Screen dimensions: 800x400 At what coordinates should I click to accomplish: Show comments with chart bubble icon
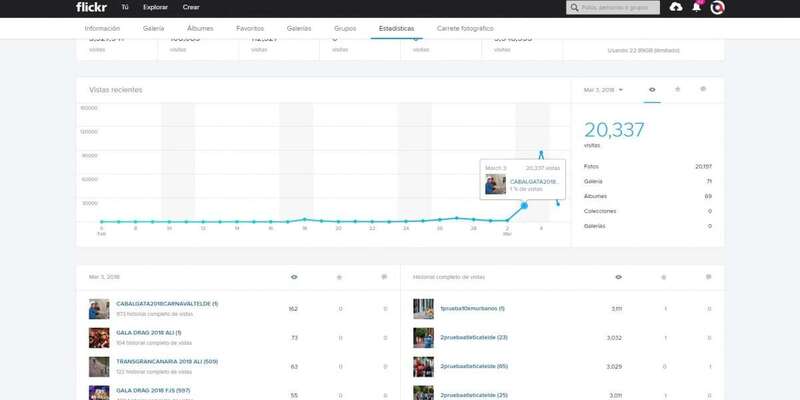[703, 89]
